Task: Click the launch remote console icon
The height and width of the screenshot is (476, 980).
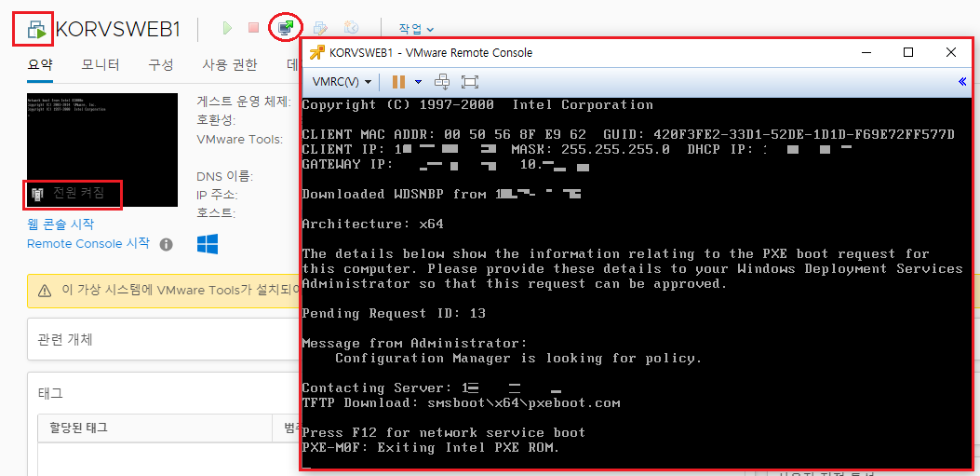Action: 286,28
